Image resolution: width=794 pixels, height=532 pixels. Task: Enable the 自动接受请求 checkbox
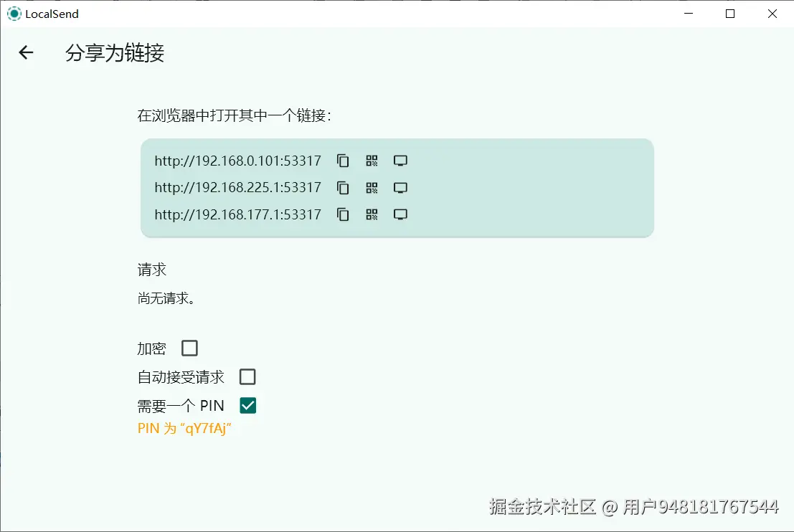pos(247,376)
